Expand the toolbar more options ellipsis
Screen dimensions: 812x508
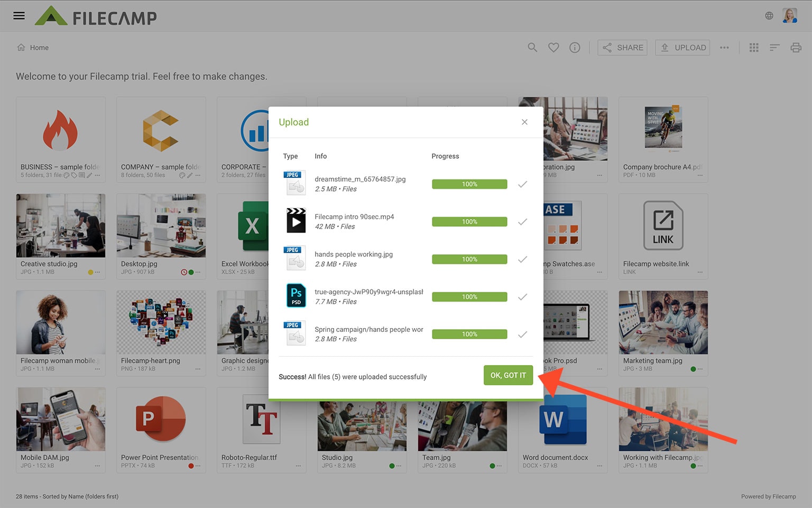(724, 48)
